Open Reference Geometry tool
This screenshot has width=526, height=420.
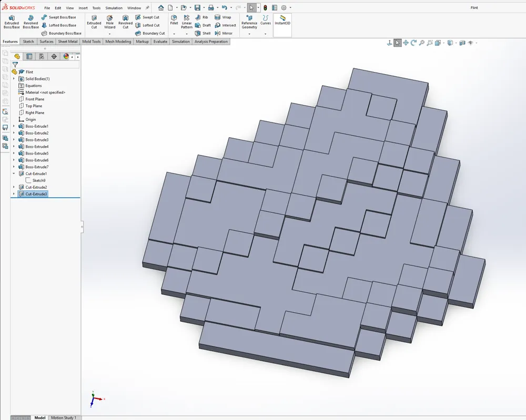pyautogui.click(x=249, y=22)
